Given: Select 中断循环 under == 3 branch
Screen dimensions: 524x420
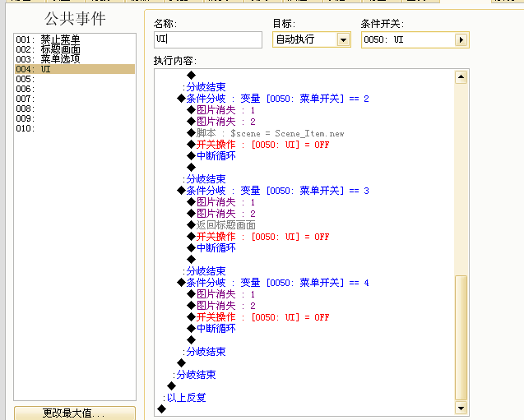Looking at the screenshot, I should click(211, 248).
